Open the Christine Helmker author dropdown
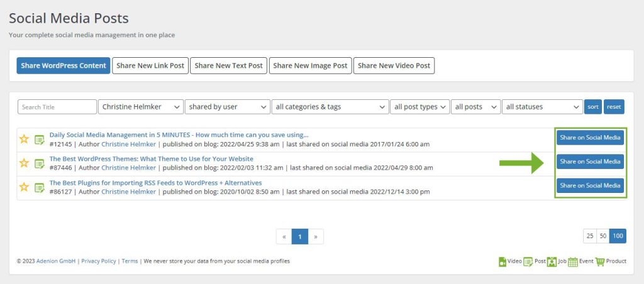Viewport: 644px width, 284px height. tap(141, 107)
